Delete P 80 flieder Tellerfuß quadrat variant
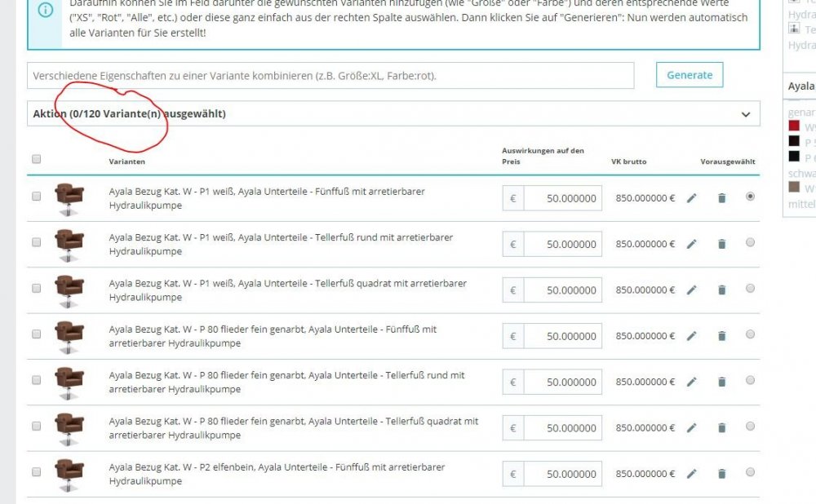The width and height of the screenshot is (816, 504). [x=722, y=427]
